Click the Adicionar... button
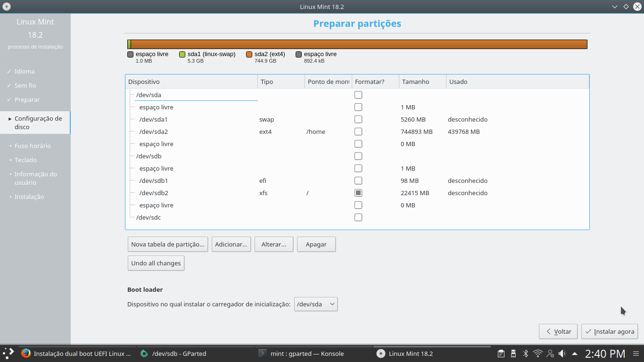 (x=231, y=244)
